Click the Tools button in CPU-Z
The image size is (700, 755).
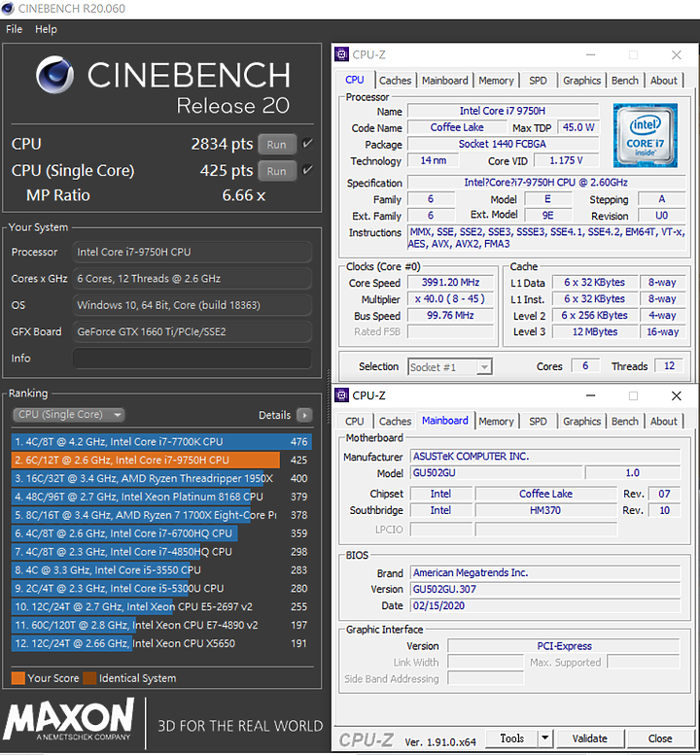pos(511,738)
